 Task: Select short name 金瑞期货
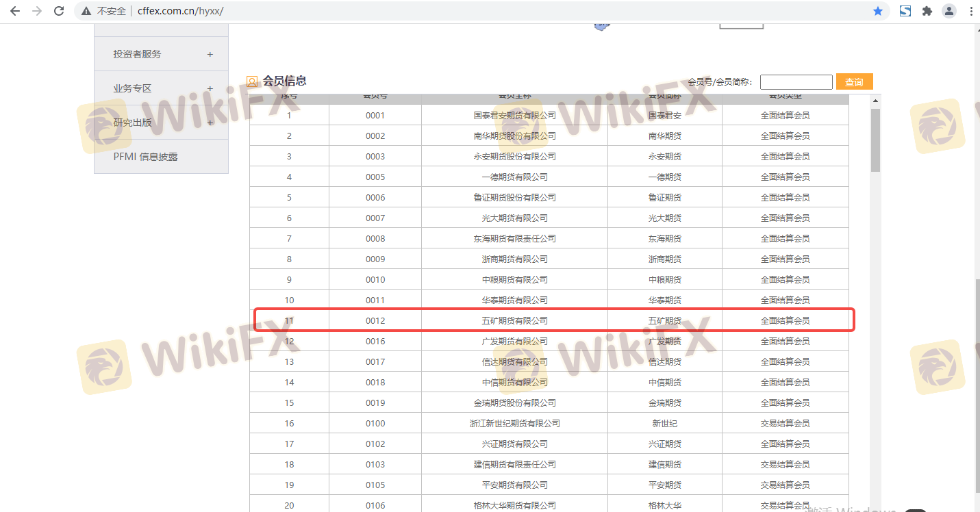[x=665, y=403]
